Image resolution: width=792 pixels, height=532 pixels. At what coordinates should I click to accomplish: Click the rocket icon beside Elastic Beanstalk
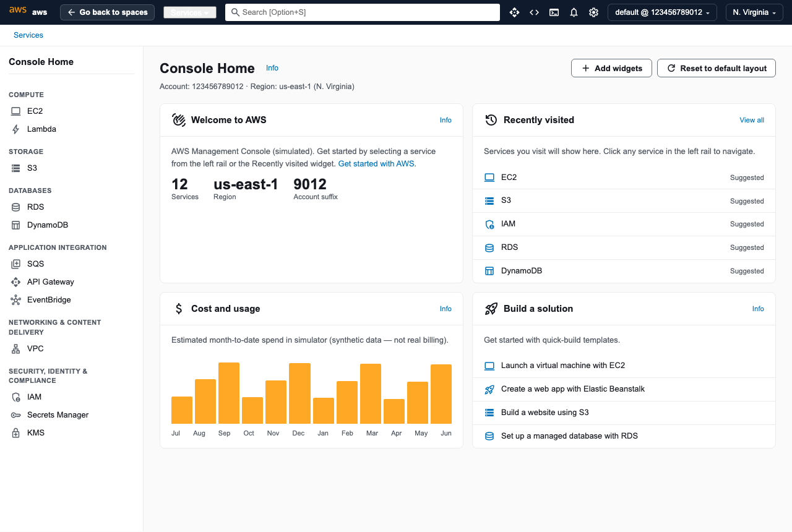489,389
